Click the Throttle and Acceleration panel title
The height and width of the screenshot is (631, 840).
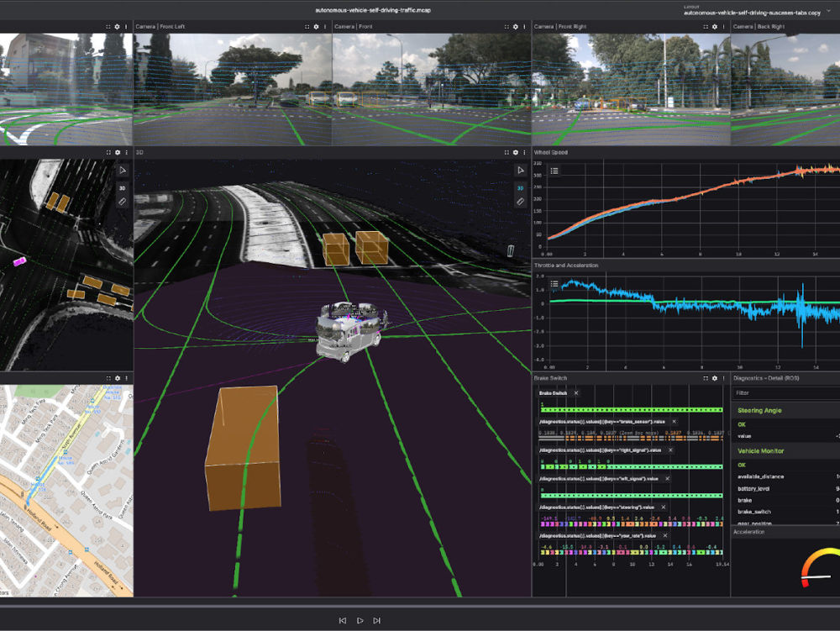[566, 266]
